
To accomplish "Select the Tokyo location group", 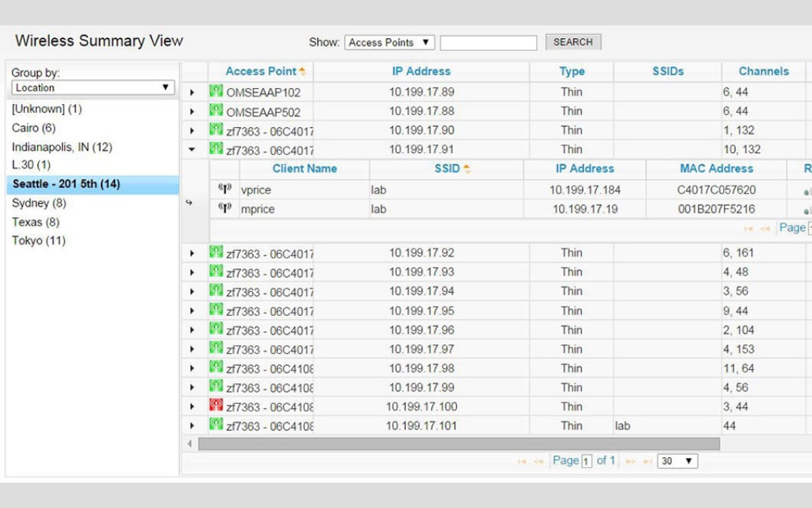I will (38, 241).
